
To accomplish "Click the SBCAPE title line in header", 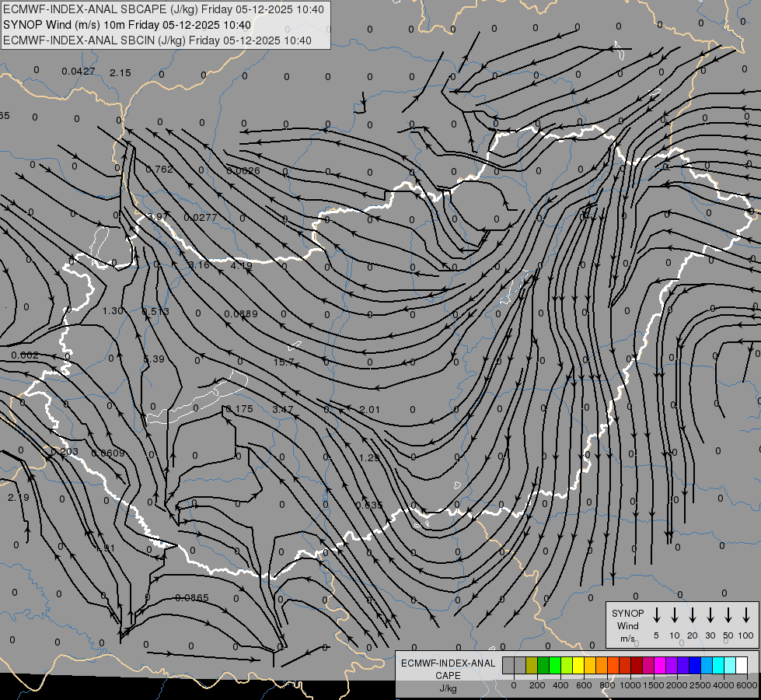I will click(163, 9).
